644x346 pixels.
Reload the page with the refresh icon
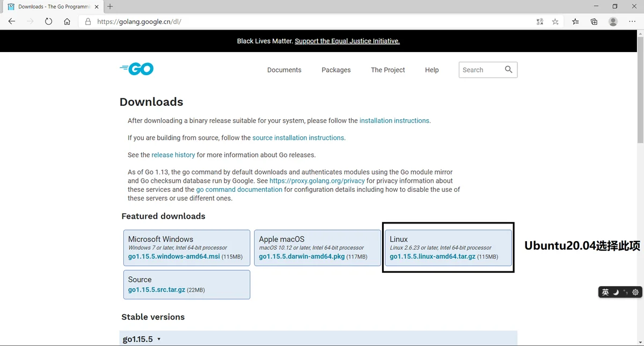[x=48, y=21]
